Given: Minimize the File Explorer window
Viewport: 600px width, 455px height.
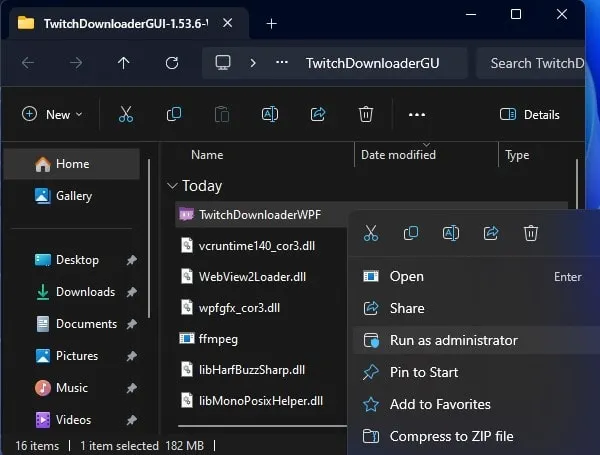Looking at the screenshot, I should click(x=471, y=15).
